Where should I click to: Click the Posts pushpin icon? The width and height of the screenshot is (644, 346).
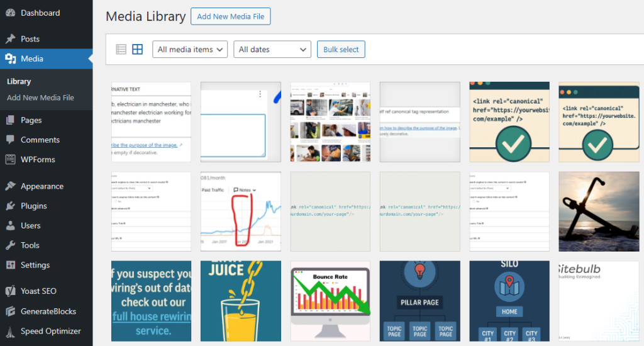point(10,38)
